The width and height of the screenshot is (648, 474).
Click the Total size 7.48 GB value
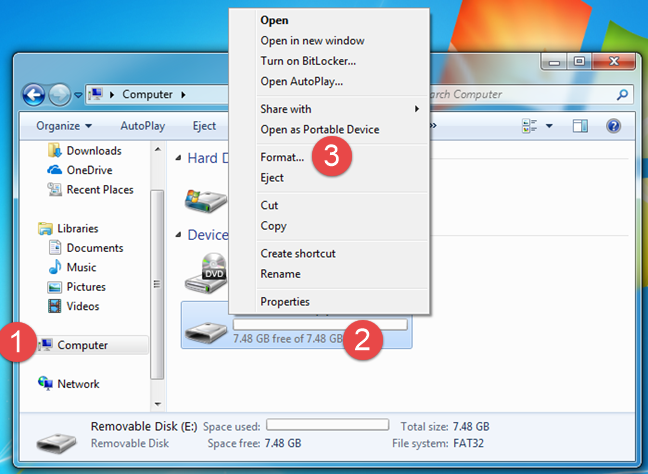[471, 426]
